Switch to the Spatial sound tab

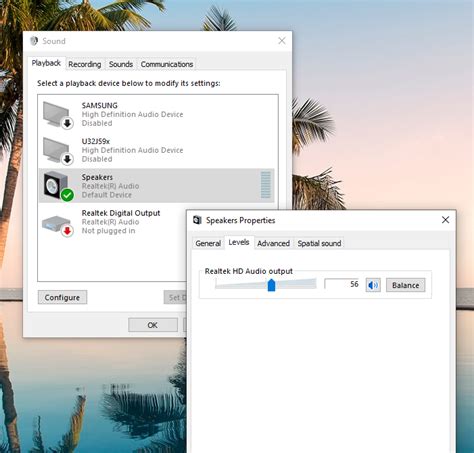point(319,243)
